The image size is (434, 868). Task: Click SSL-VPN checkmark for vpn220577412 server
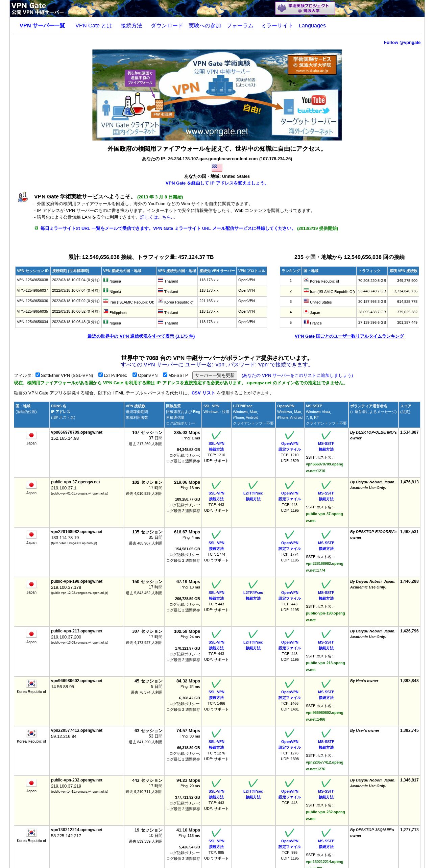(216, 733)
